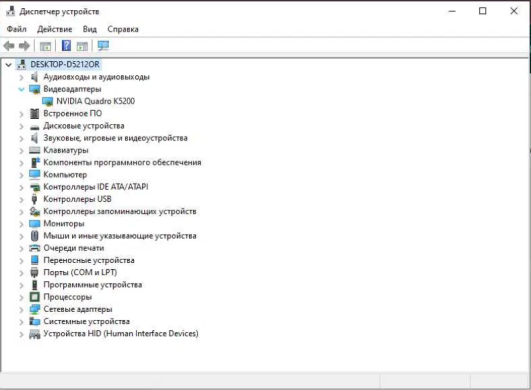Click the DESKTOP-D5212OR computer icon

(x=22, y=64)
